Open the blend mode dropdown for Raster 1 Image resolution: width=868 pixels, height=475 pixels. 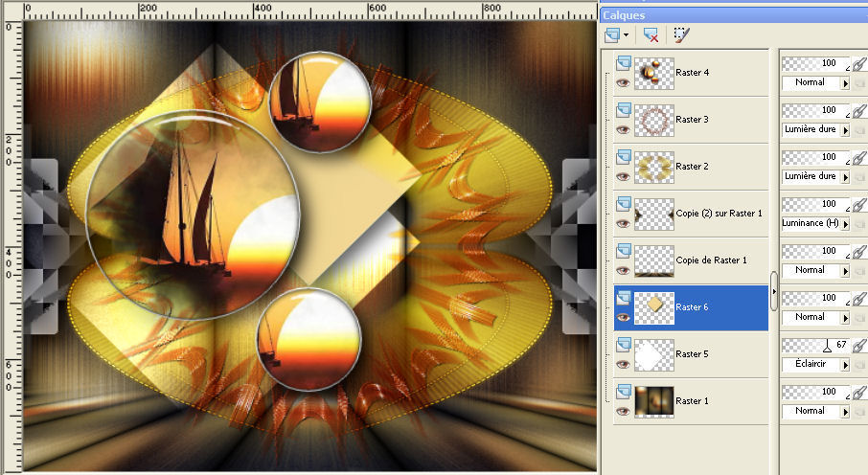coord(845,413)
